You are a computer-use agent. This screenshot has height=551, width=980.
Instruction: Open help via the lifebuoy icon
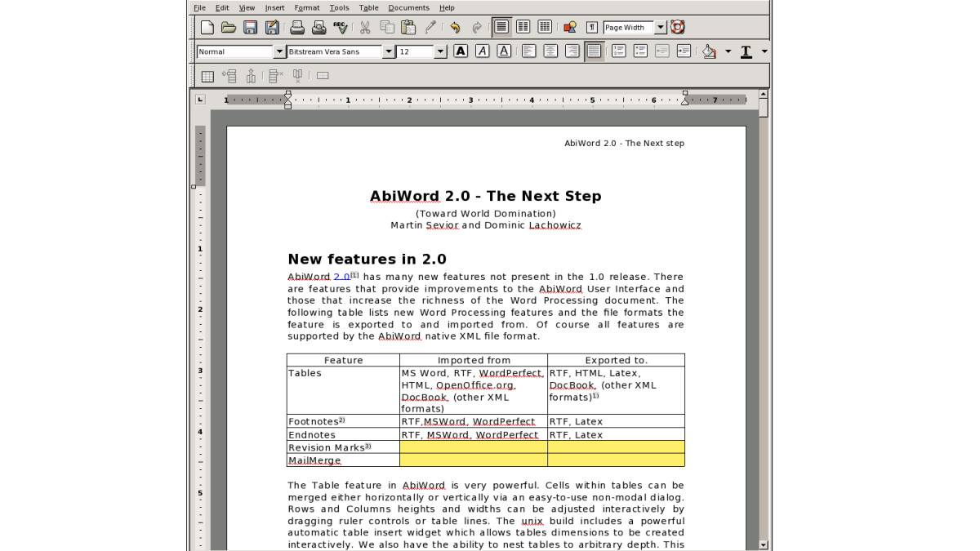click(x=677, y=28)
